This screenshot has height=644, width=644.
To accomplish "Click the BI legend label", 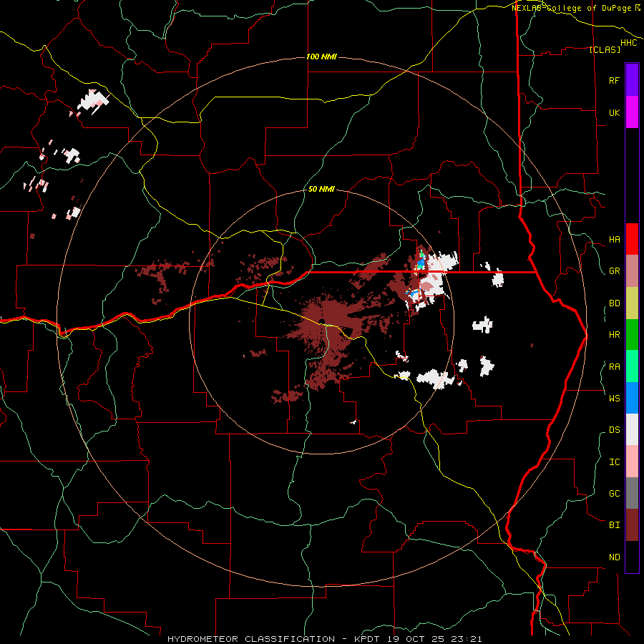I will click(614, 525).
